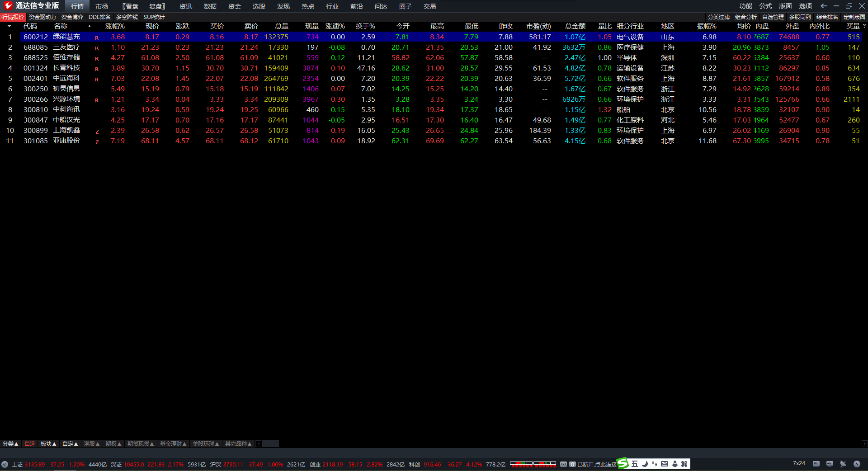The width and height of the screenshot is (868, 471).
Task: Click the help question mark at column header end
Action: (x=864, y=26)
